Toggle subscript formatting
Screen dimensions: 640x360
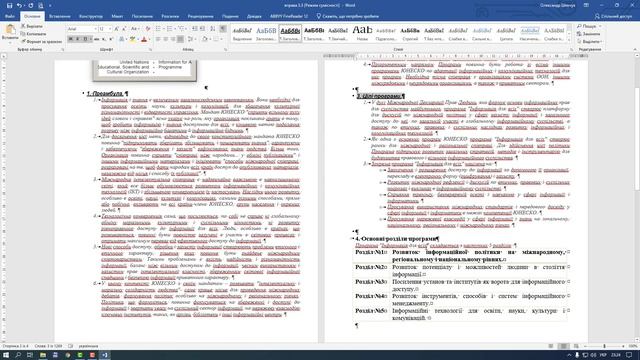[104, 39]
